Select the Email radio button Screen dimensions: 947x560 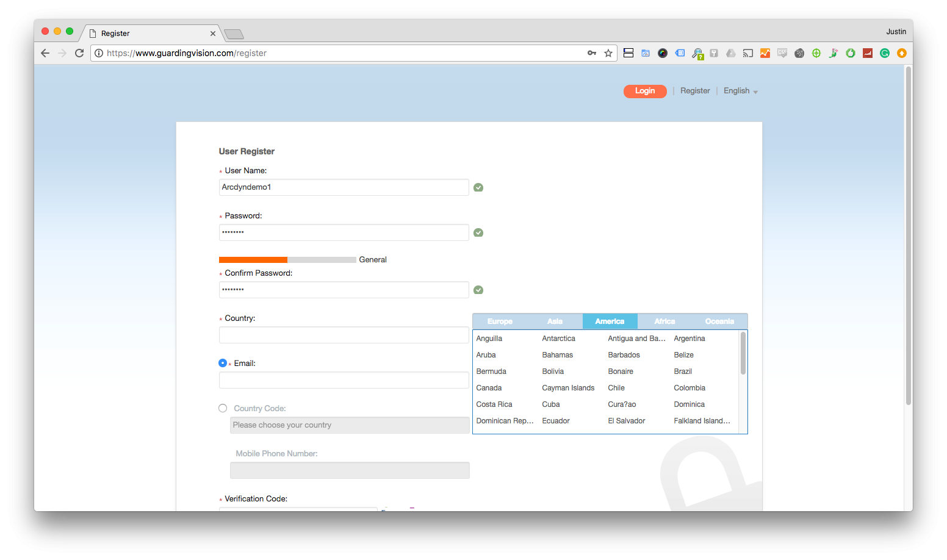click(223, 363)
